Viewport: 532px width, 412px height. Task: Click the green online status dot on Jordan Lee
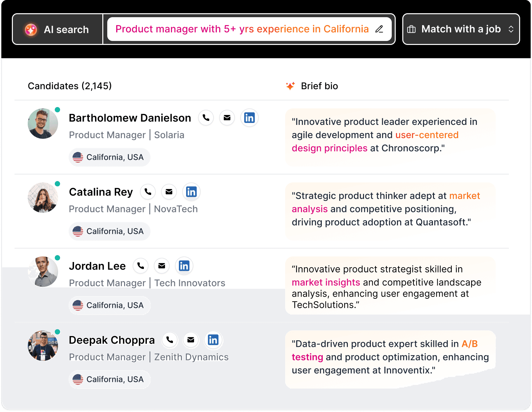pyautogui.click(x=57, y=257)
